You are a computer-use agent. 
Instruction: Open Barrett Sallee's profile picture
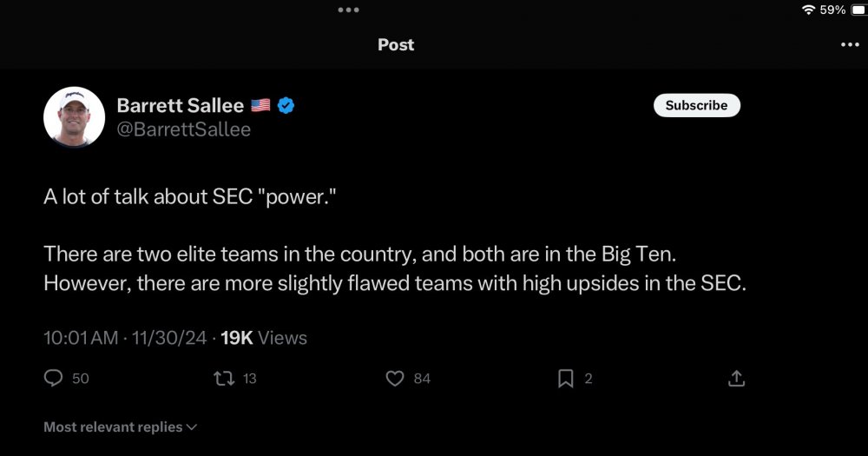point(74,117)
